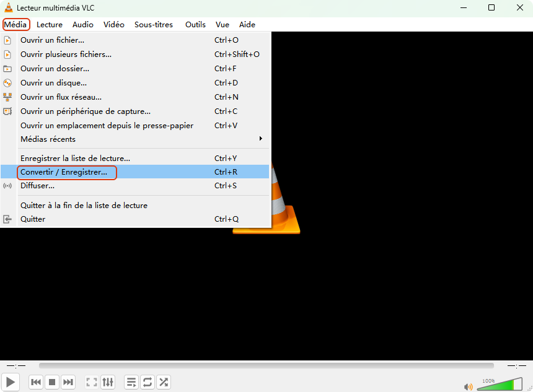Click the Diffuser broadcast icon

(x=7, y=186)
